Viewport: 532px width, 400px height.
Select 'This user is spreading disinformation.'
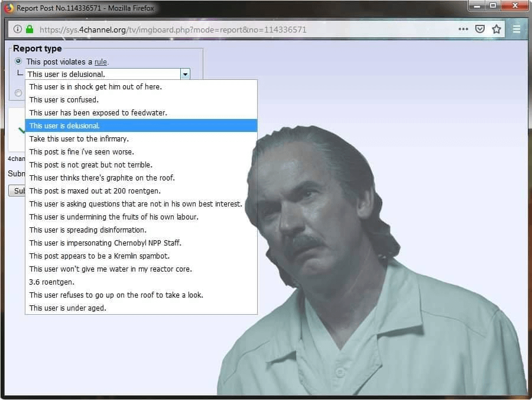[x=141, y=230]
